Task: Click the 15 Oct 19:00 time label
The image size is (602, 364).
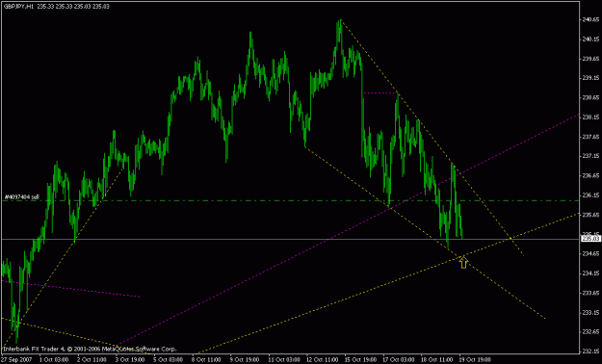Action: (x=361, y=359)
